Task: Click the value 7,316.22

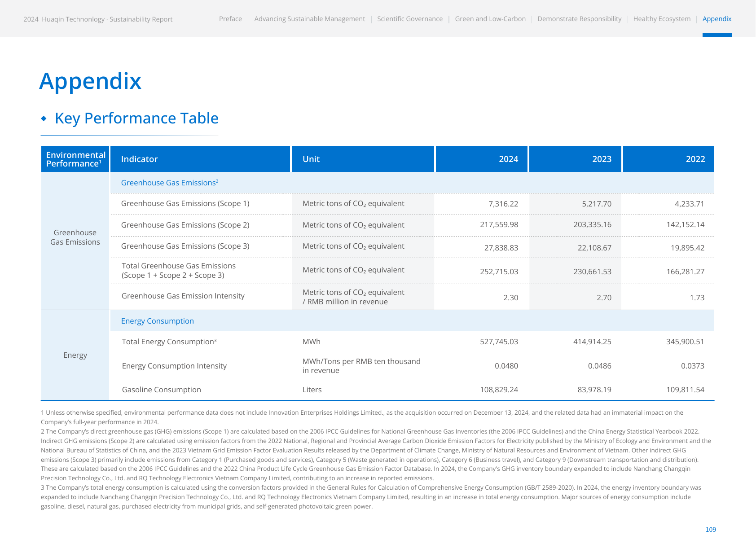Action: [503, 204]
